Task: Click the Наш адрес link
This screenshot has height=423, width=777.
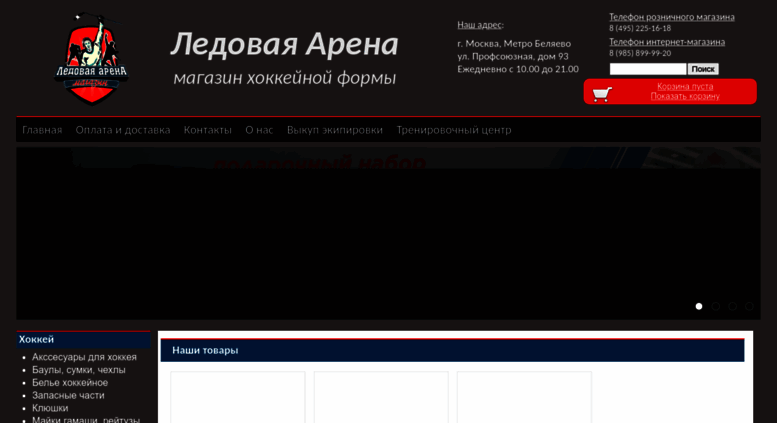Action: (x=480, y=25)
